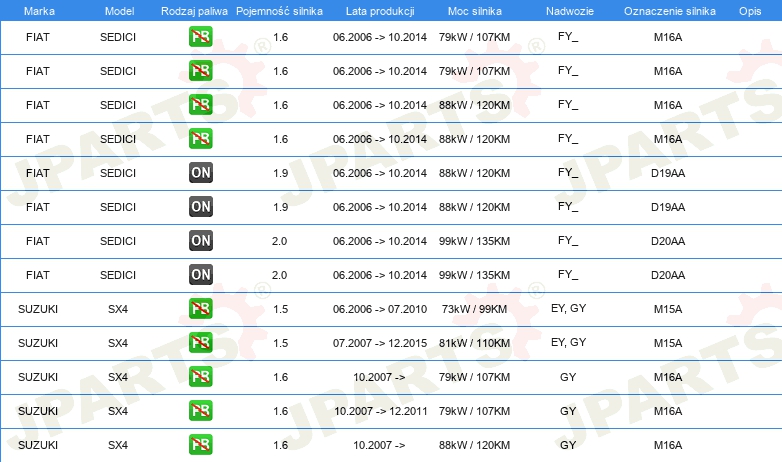
Task: Click the 81kW / 110KM power cell
Action: pos(474,343)
